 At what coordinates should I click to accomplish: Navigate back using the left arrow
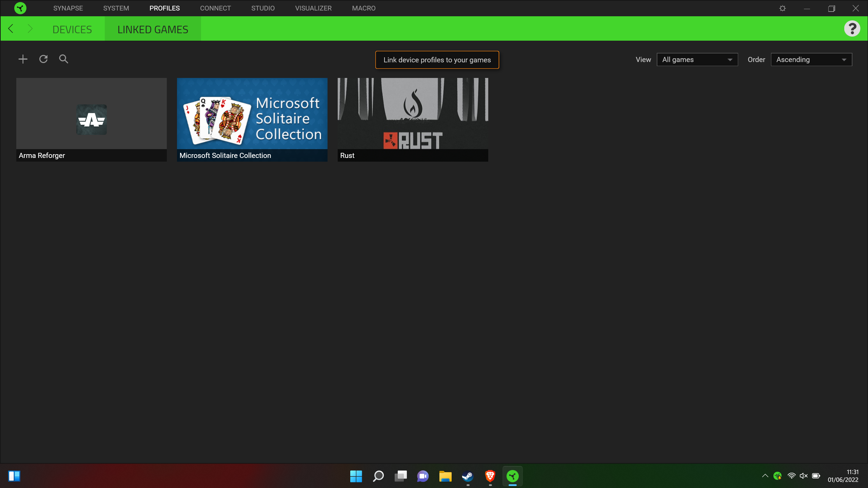pyautogui.click(x=11, y=28)
